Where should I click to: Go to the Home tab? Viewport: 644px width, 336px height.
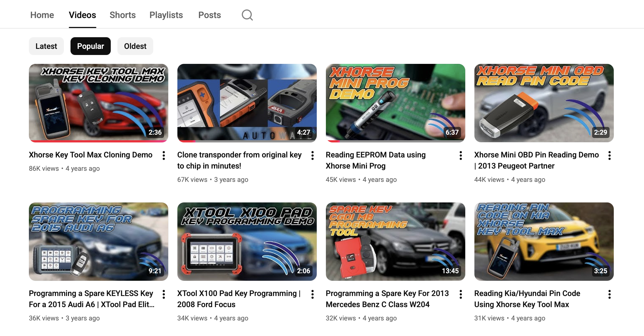[x=42, y=15]
